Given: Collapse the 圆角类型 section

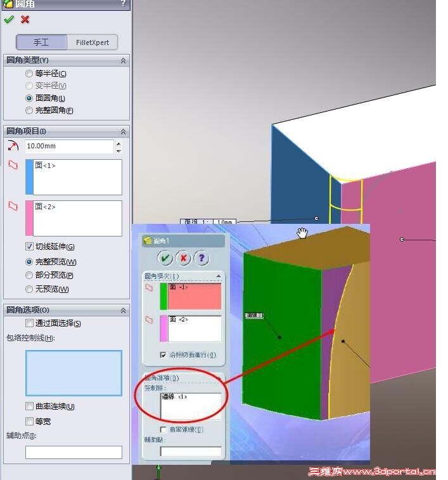Looking at the screenshot, I should (123, 61).
